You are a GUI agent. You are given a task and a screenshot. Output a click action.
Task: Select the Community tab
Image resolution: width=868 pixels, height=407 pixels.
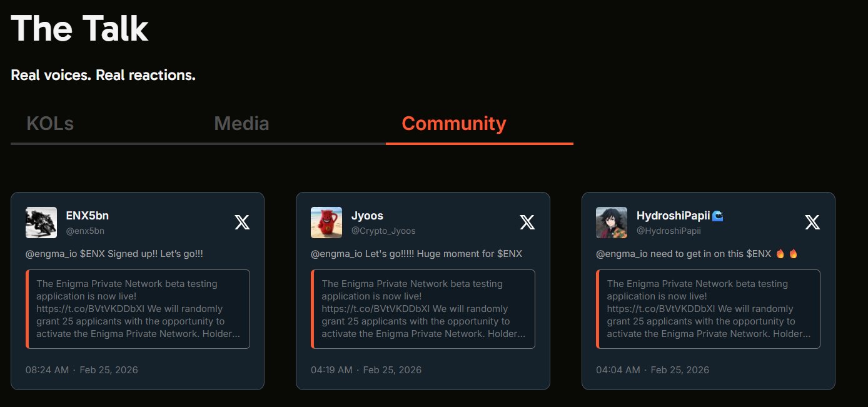454,124
